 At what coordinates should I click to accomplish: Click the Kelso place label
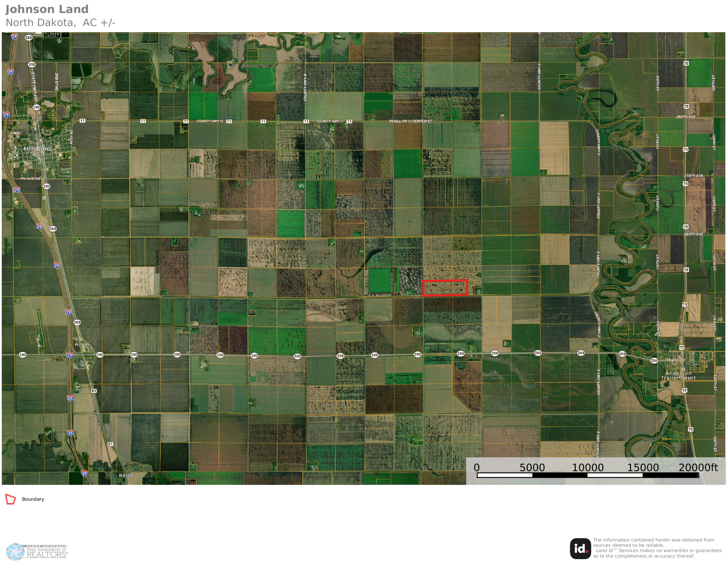click(x=126, y=475)
